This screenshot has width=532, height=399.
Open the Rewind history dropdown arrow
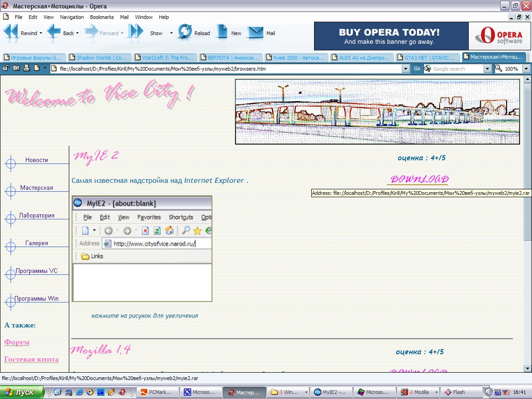coord(41,33)
